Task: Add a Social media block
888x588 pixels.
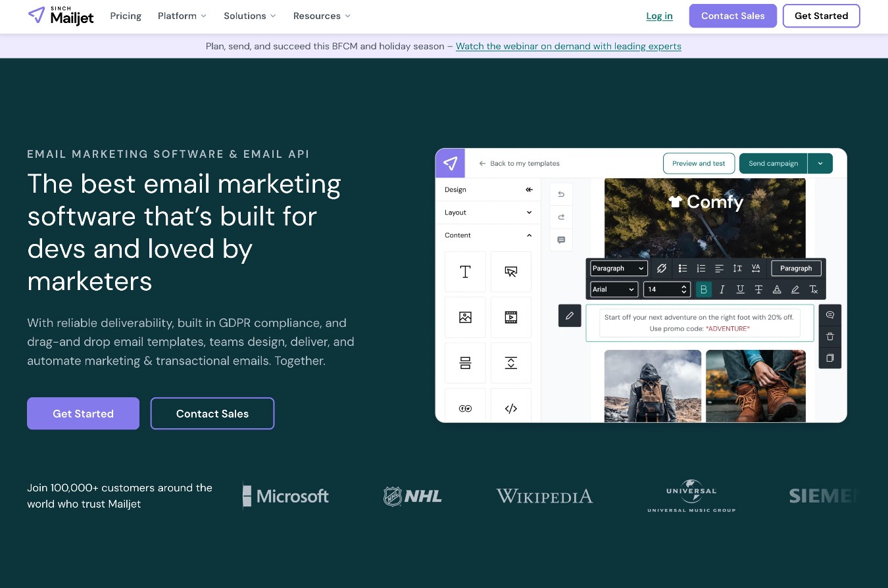Action: (x=465, y=408)
